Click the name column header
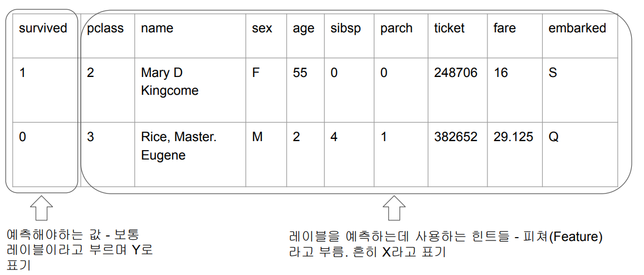The image size is (644, 275). point(157,28)
